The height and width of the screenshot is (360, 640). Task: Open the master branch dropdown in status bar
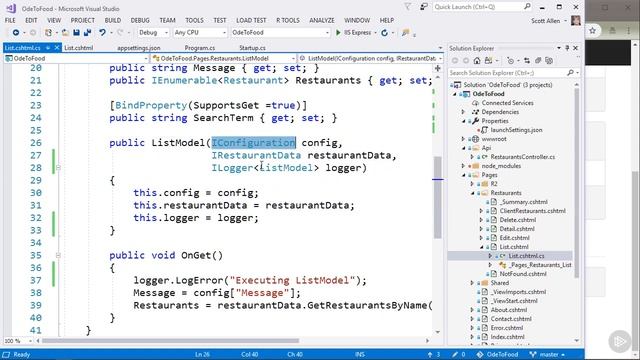547,355
